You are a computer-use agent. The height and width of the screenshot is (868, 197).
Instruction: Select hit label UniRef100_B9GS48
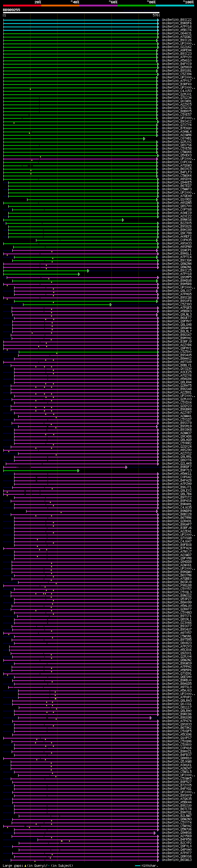176,389
